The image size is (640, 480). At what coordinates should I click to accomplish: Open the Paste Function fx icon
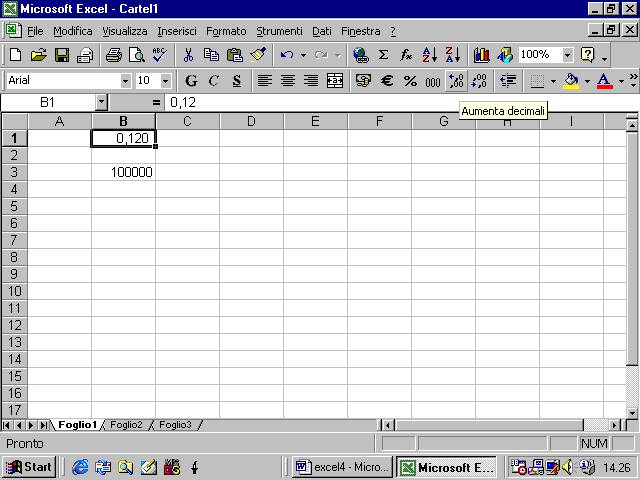pos(406,55)
